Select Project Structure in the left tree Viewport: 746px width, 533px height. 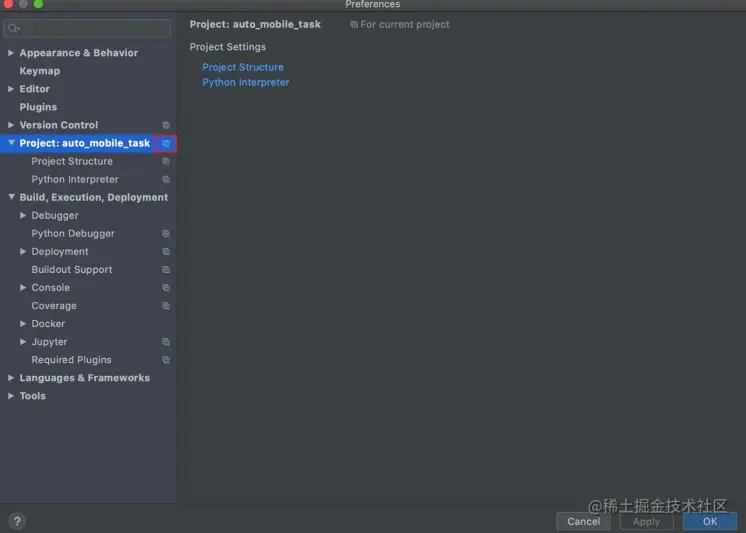point(72,161)
